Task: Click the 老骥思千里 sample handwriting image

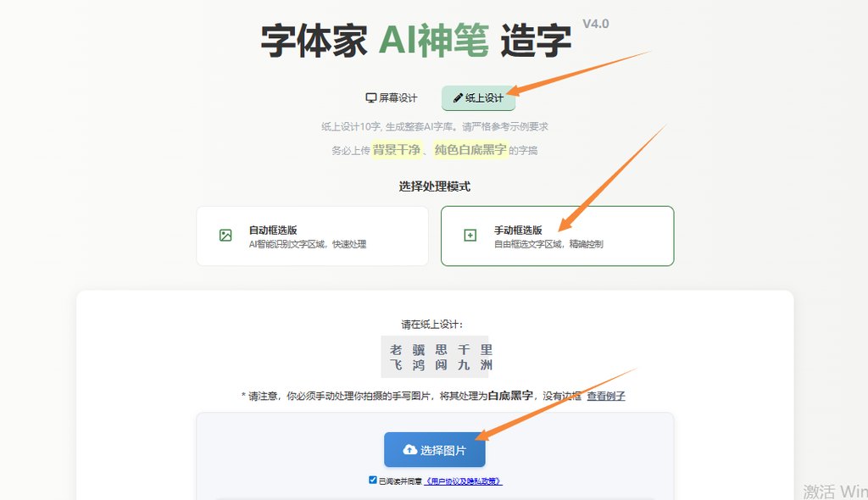Action: [x=435, y=357]
